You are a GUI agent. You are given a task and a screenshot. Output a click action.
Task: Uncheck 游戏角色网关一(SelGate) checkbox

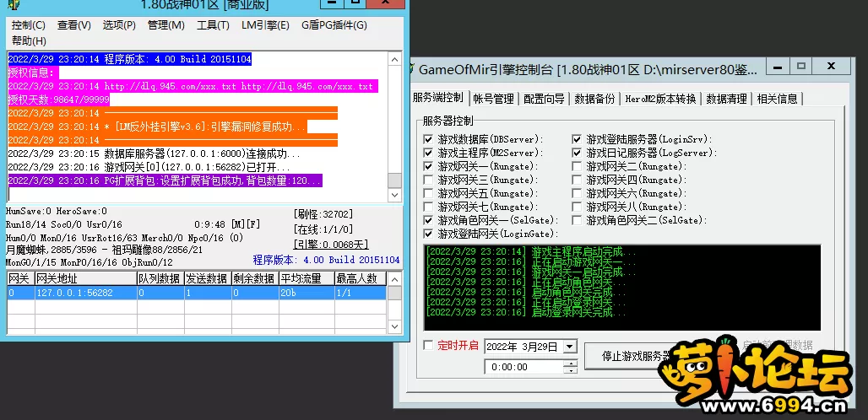[x=428, y=220]
